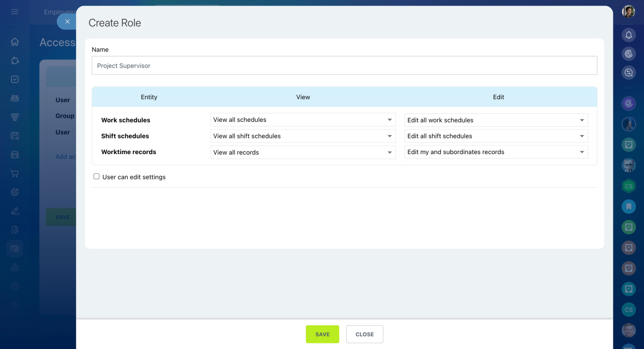Expand Worktime records Edit dropdown

click(x=496, y=152)
